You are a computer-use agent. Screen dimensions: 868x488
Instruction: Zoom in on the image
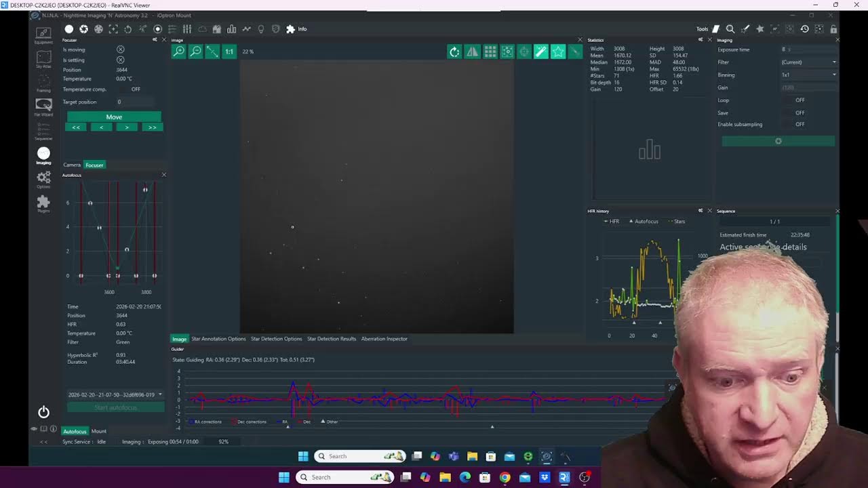click(x=179, y=52)
